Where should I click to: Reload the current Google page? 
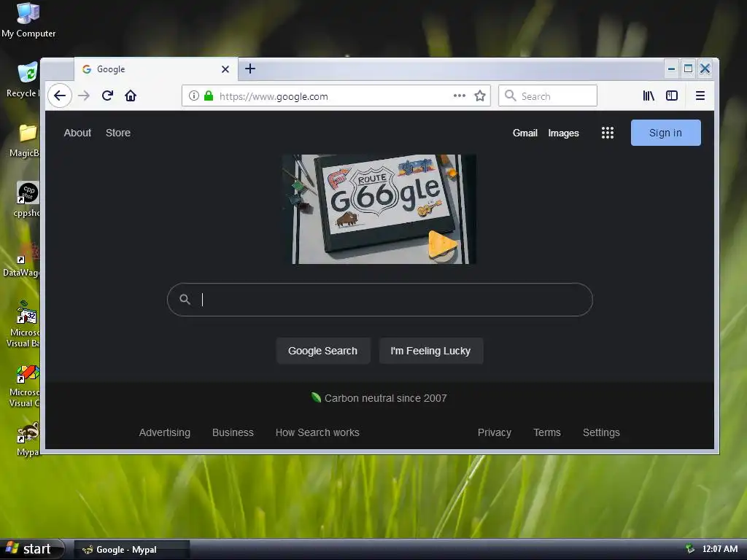pos(107,96)
